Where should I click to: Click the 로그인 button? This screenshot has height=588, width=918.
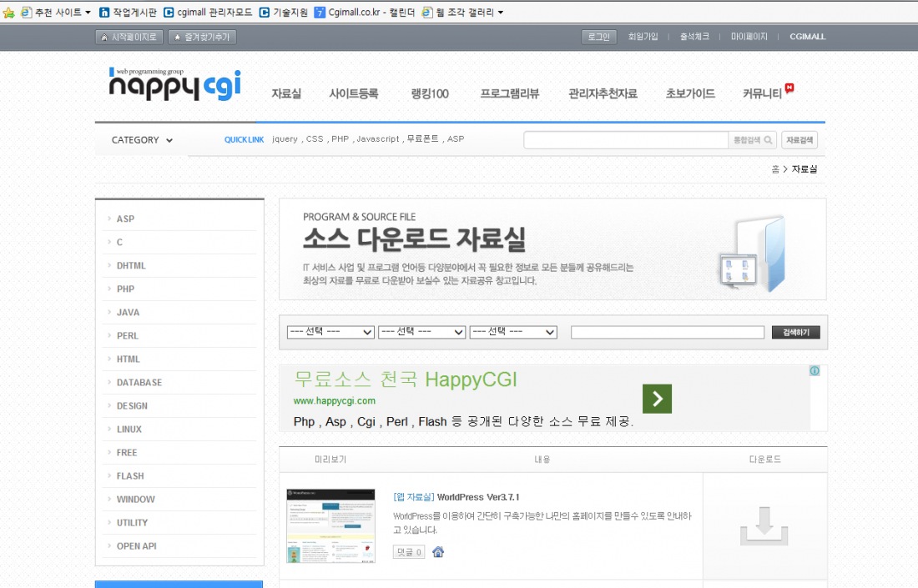click(598, 37)
